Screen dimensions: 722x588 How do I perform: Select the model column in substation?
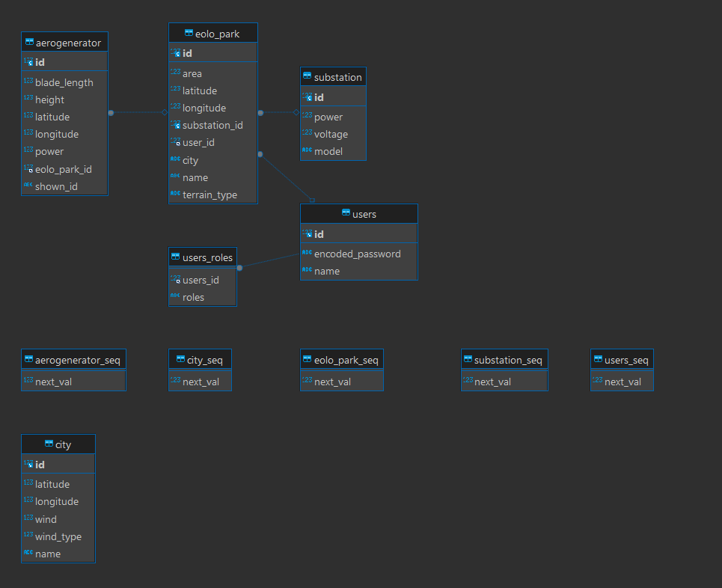(334, 151)
